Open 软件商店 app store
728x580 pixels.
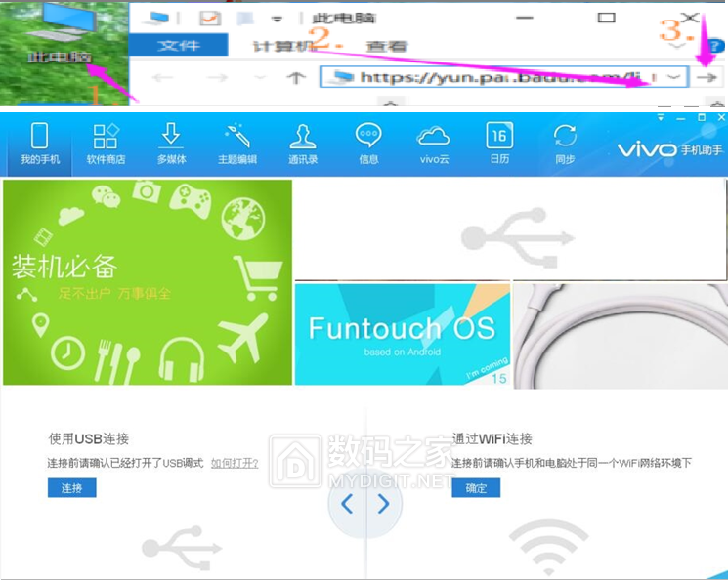coord(106,145)
